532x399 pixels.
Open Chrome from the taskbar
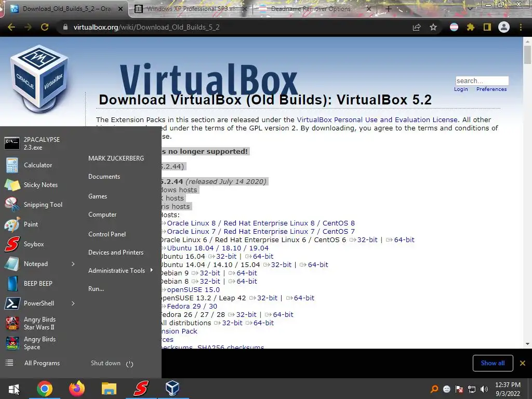click(45, 389)
